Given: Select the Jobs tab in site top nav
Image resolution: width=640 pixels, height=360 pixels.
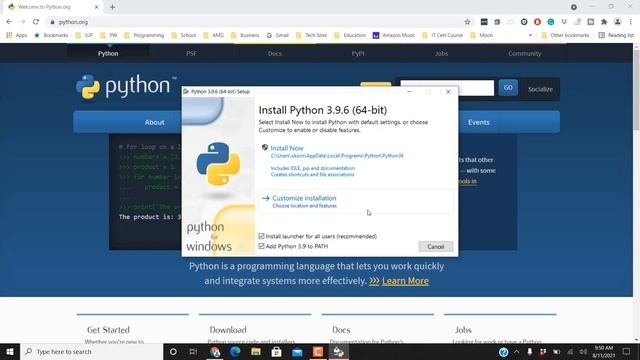Looking at the screenshot, I should coord(441,53).
